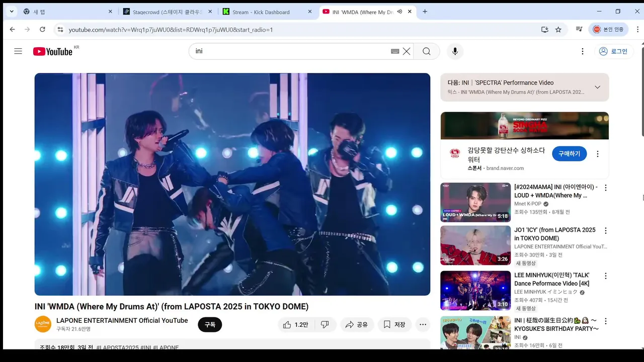Click the '다음: INI | 'SPECTRA' Performance Video' text
The height and width of the screenshot is (362, 644).
[x=501, y=82]
